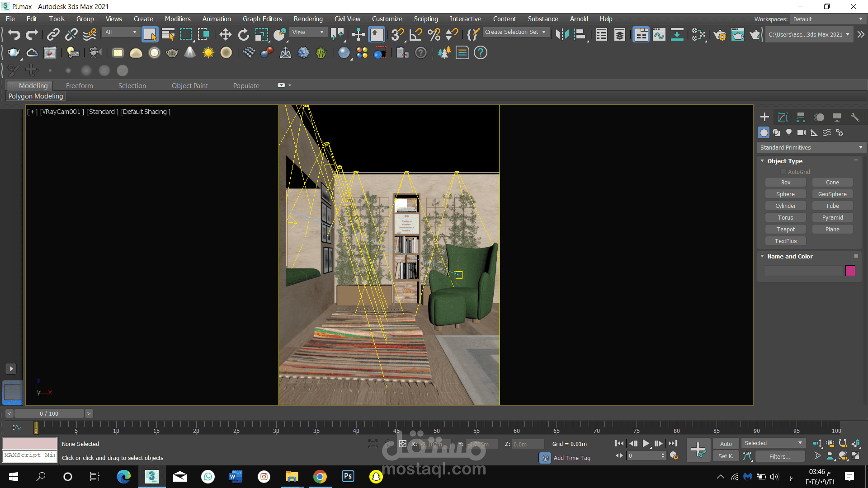Click the Cylinder primitive button
Screen dimensions: 868x488
(786, 206)
